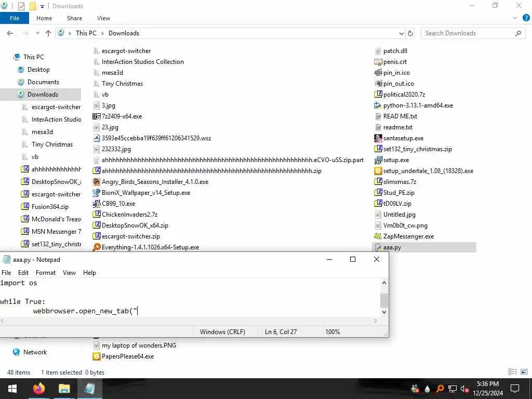The image size is (532, 399).
Task: Expand the ribbon with the chevron
Action: tap(515, 18)
